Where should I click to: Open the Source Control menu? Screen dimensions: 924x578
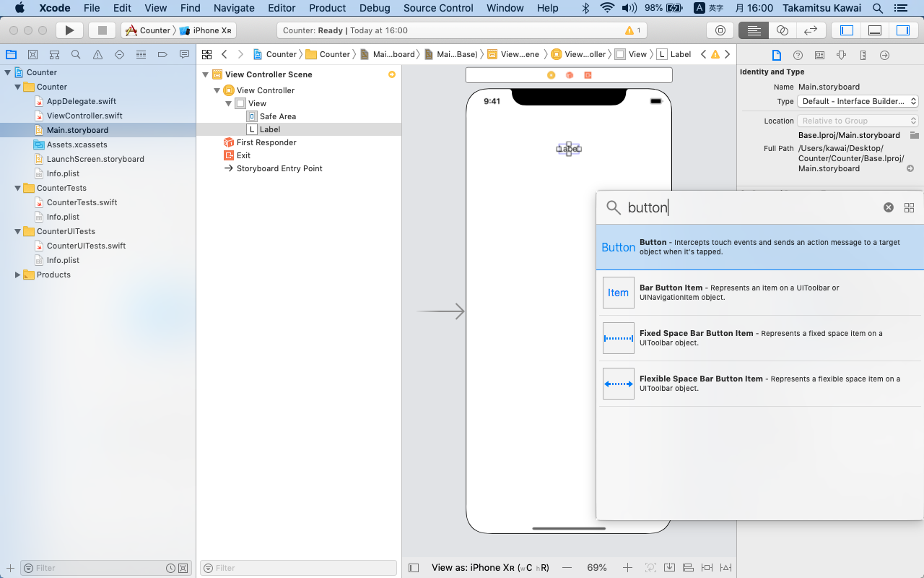coord(438,8)
